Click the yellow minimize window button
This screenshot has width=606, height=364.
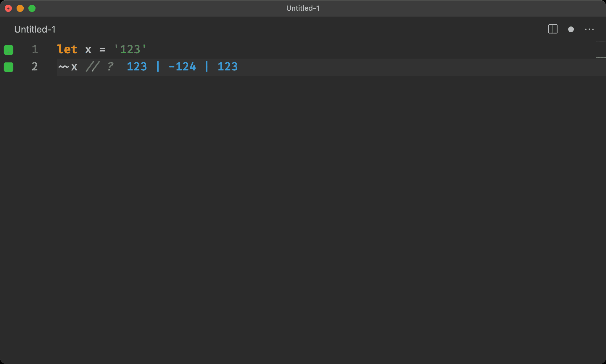click(20, 8)
